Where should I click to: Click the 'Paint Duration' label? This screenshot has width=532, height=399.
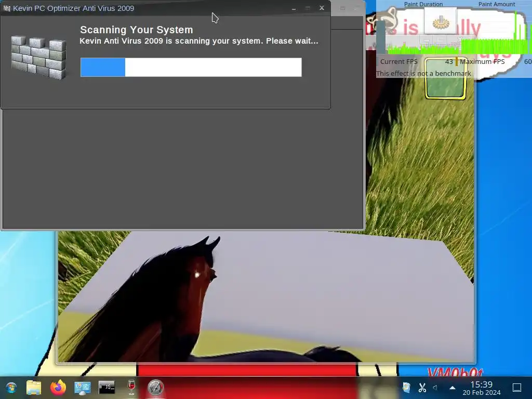tap(423, 4)
